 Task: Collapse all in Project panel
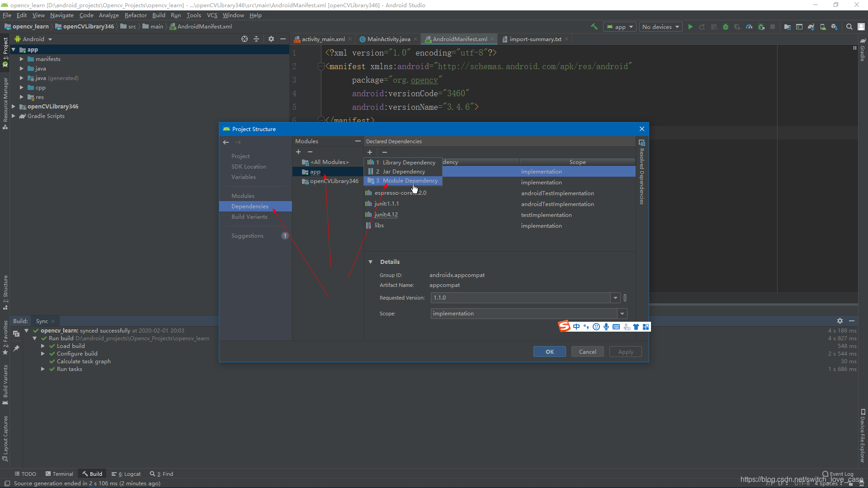(256, 39)
